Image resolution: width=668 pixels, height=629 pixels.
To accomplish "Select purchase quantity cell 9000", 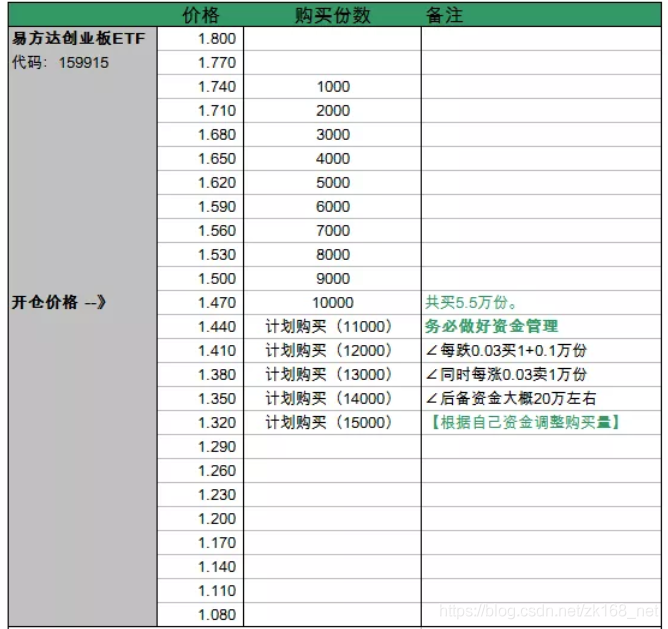I will 332,279.
